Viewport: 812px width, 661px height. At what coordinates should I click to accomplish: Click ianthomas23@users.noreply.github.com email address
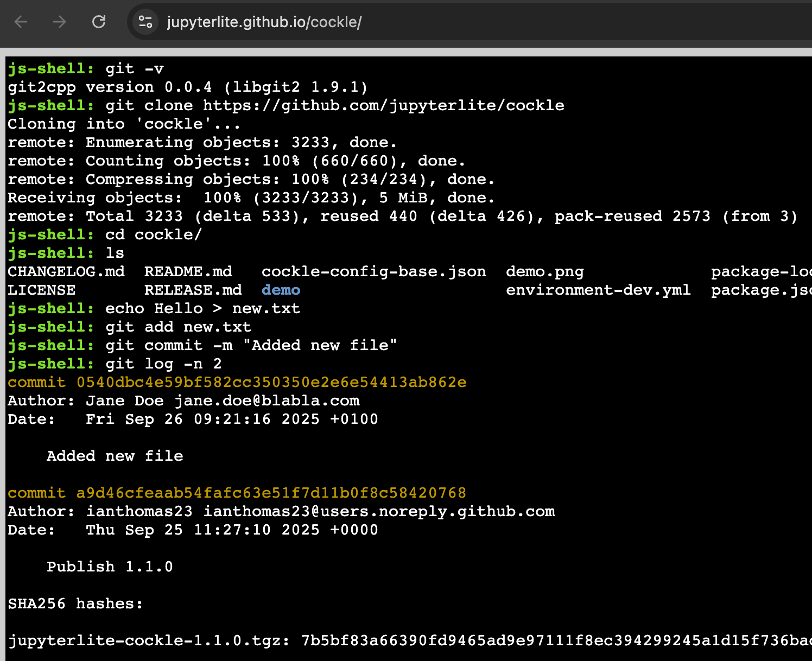pos(379,511)
